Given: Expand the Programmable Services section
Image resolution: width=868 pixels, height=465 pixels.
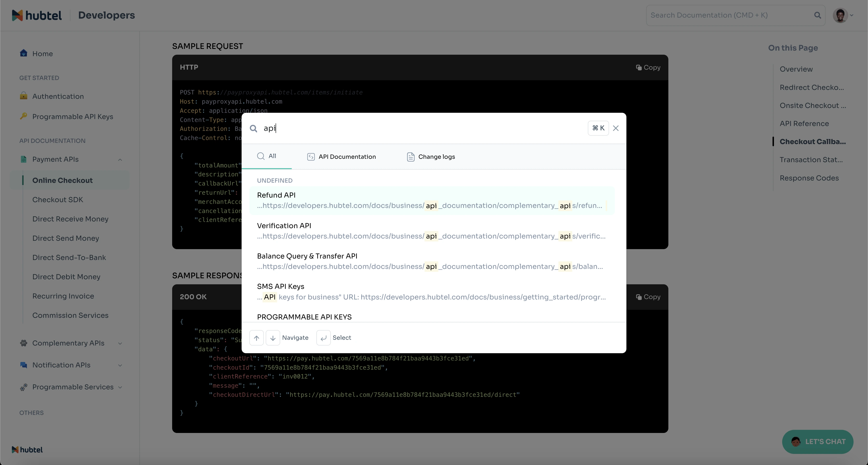Looking at the screenshot, I should (120, 387).
